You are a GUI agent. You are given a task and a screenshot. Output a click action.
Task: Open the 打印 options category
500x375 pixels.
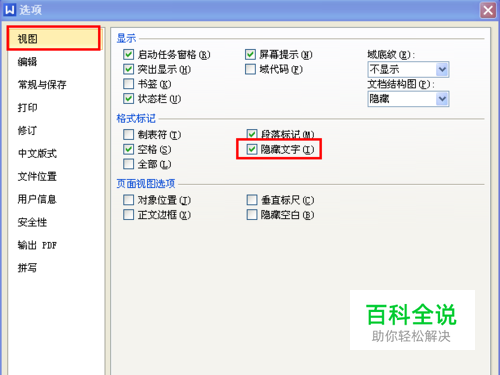(x=27, y=108)
